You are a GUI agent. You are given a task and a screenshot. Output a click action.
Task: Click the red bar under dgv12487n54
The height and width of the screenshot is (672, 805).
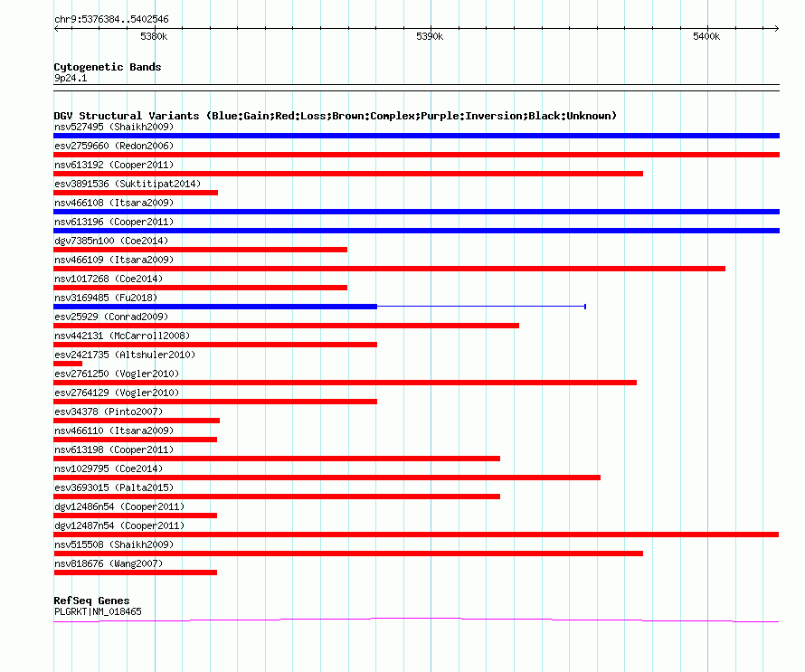tap(416, 535)
